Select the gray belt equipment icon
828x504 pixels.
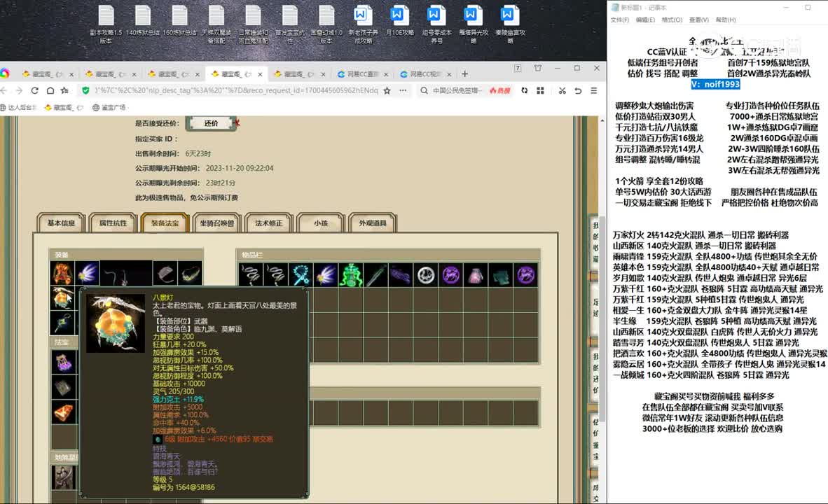tap(165, 274)
